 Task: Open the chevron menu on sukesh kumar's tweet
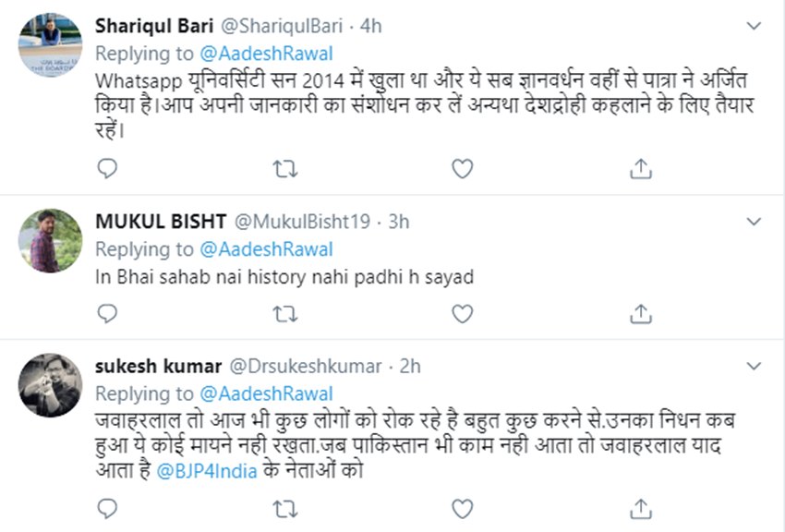pos(754,368)
